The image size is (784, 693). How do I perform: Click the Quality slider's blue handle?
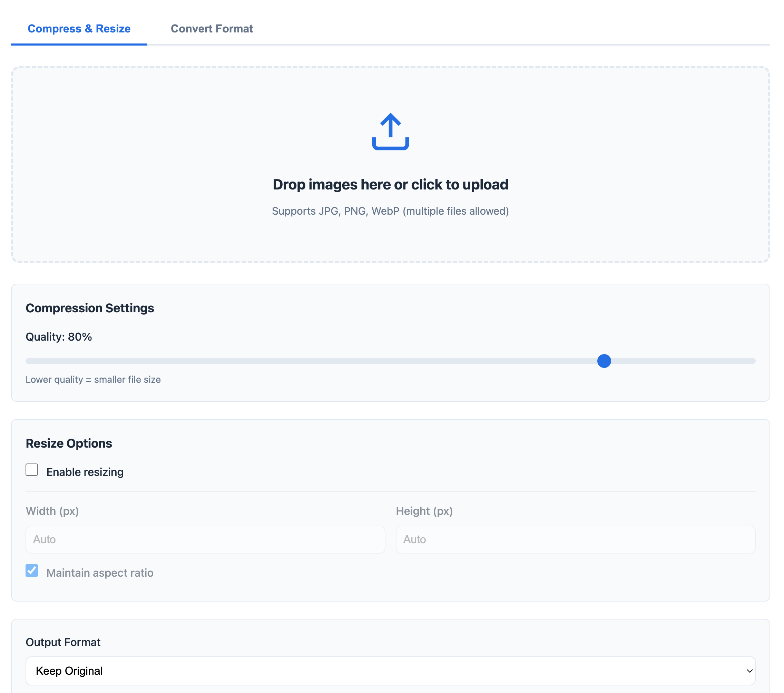click(x=604, y=361)
